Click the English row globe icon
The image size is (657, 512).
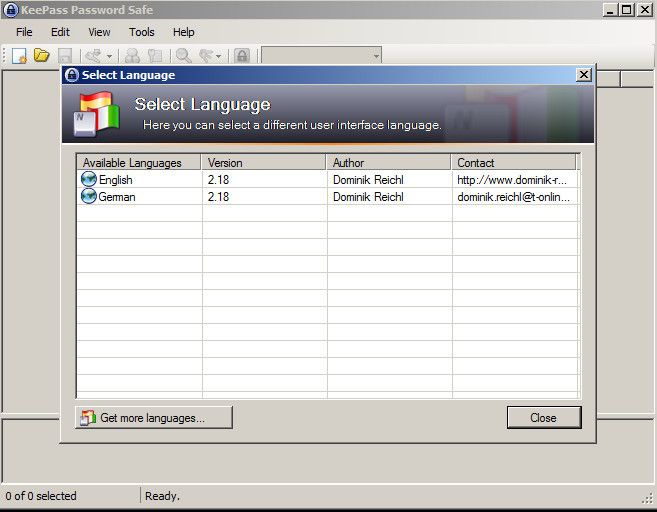pos(89,179)
